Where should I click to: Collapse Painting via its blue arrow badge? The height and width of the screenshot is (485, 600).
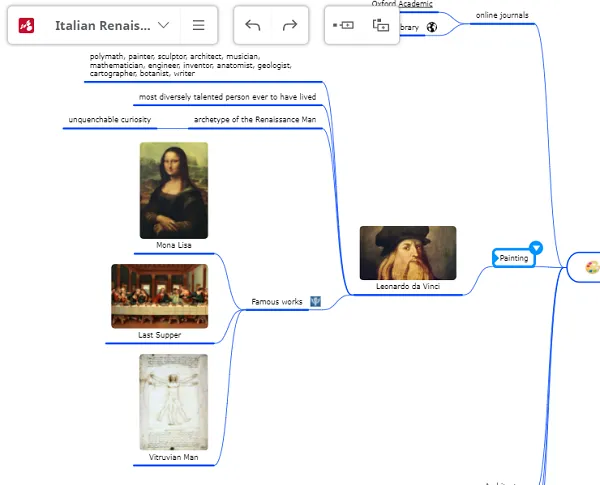click(536, 248)
